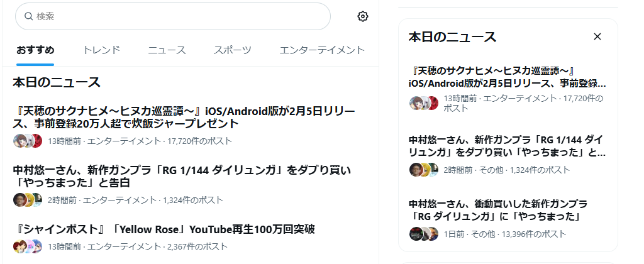This screenshot has width=644, height=264.
Task: Click avatars under sidebar 衝動買い story
Action: pos(424,234)
